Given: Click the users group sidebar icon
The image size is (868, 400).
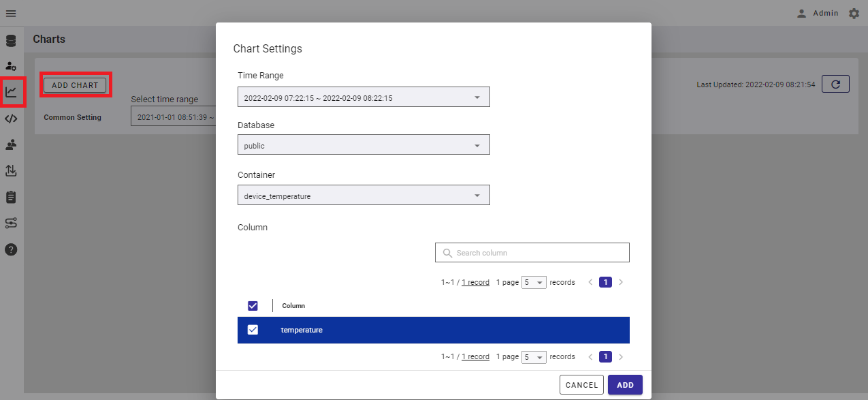Looking at the screenshot, I should (x=11, y=144).
